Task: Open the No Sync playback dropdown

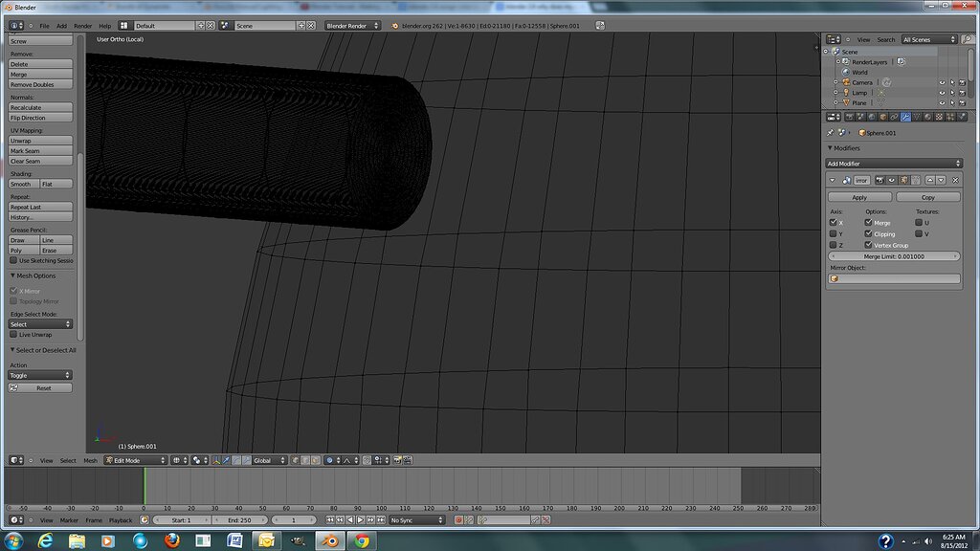Action: click(x=417, y=519)
